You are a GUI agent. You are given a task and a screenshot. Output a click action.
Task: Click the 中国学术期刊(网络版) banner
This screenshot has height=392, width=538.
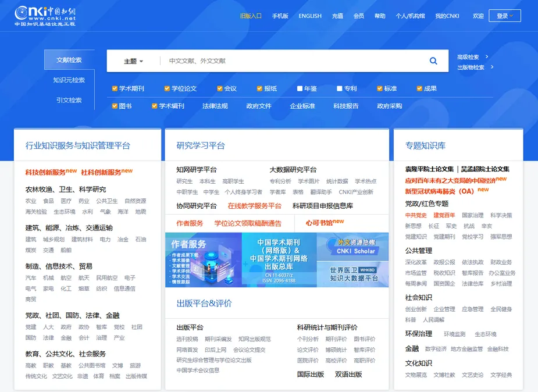point(279,259)
